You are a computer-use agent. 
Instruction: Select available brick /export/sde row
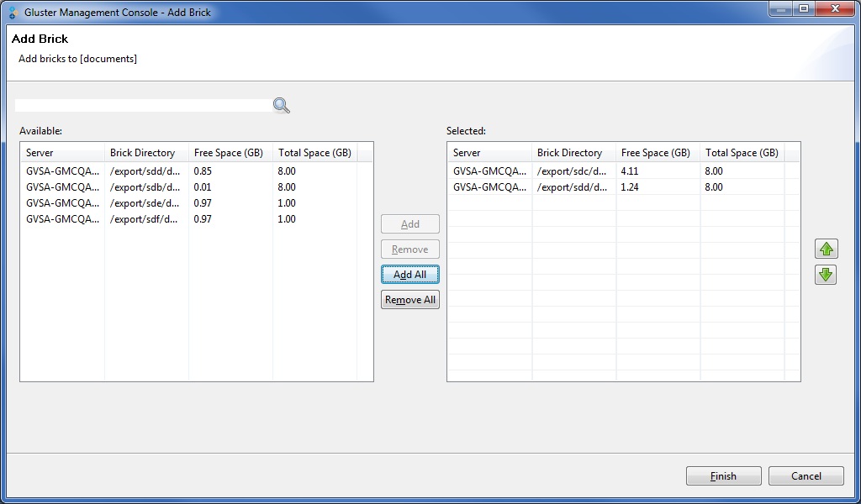click(145, 203)
